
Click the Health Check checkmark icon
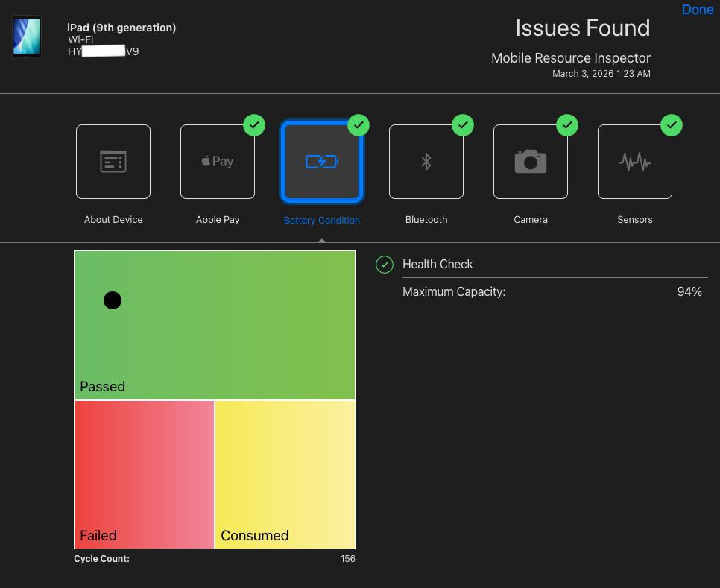385,265
